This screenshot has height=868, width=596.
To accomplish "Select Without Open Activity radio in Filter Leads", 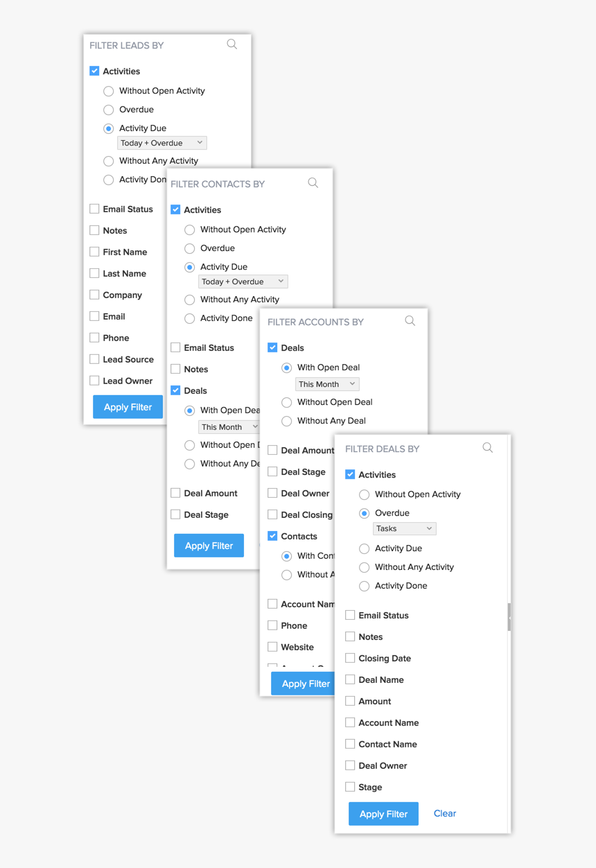I will click(x=108, y=91).
